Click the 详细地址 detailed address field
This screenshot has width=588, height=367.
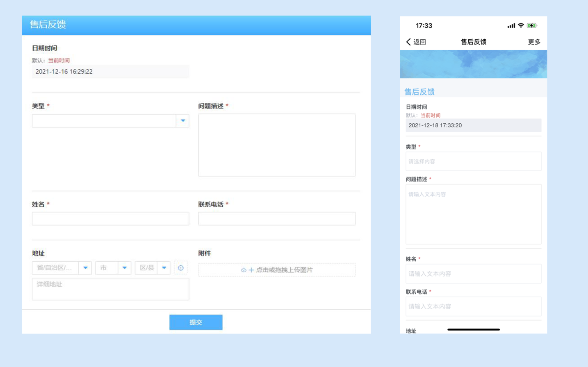click(x=110, y=289)
